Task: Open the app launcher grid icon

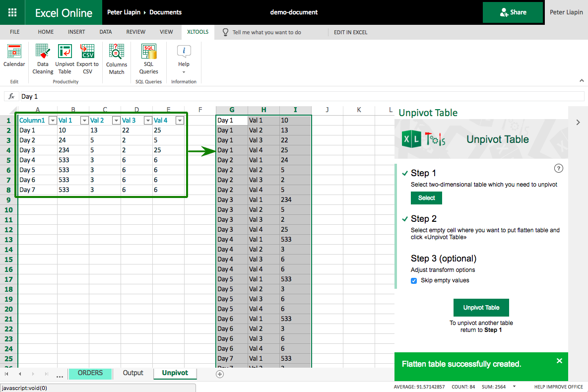Action: click(x=12, y=12)
